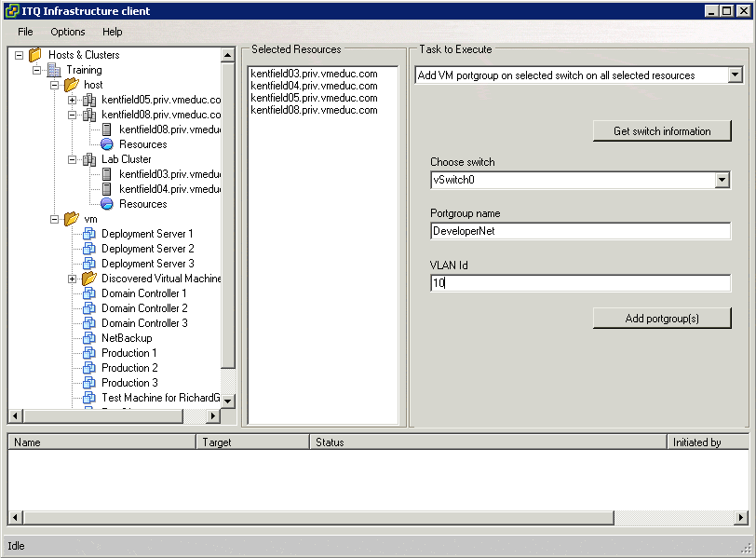
Task: Collapse the vm folder node
Action: pyautogui.click(x=55, y=219)
